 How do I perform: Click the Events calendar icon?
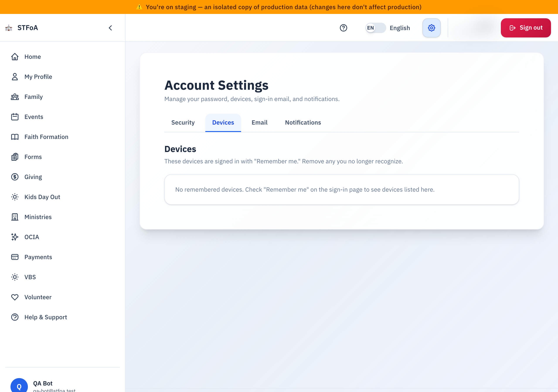tap(15, 117)
